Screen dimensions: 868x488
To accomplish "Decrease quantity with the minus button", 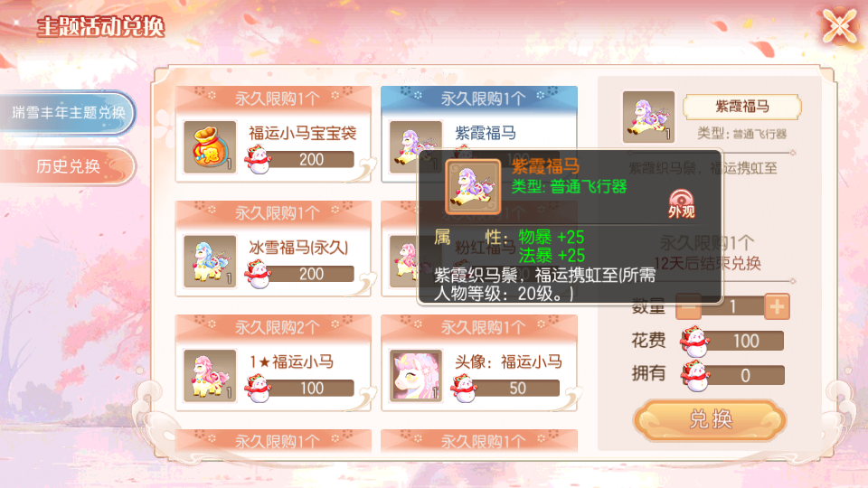I will point(689,306).
